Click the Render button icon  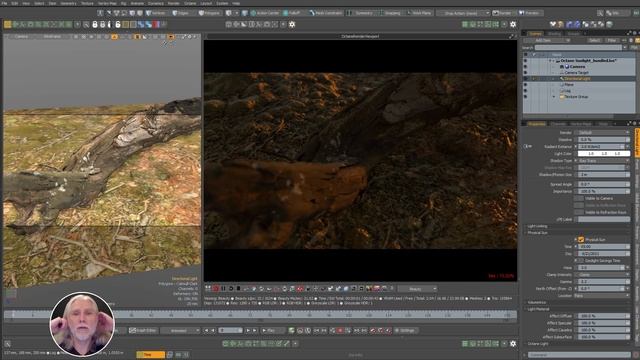coord(502,13)
